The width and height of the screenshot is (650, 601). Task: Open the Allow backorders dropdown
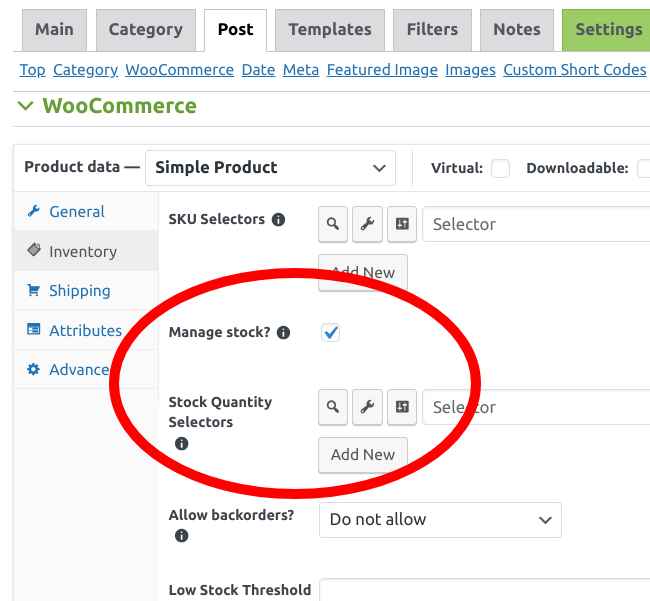click(x=440, y=520)
